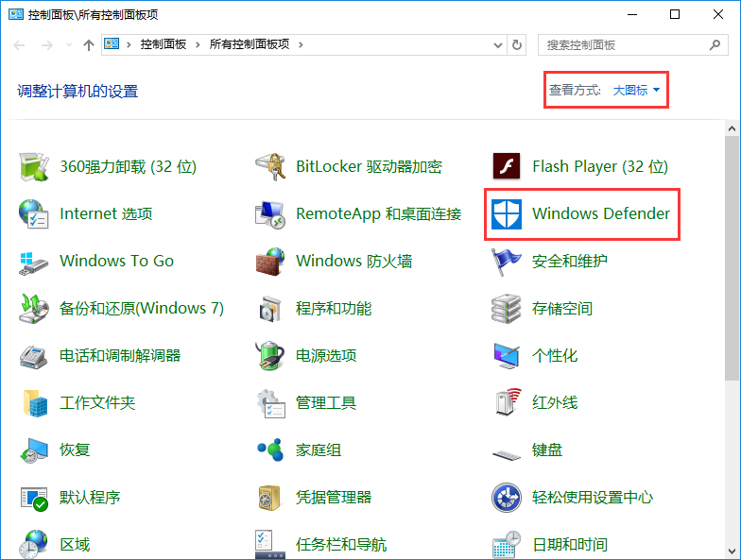The image size is (741, 560).
Task: Click the 红外线 icon
Action: 507,402
